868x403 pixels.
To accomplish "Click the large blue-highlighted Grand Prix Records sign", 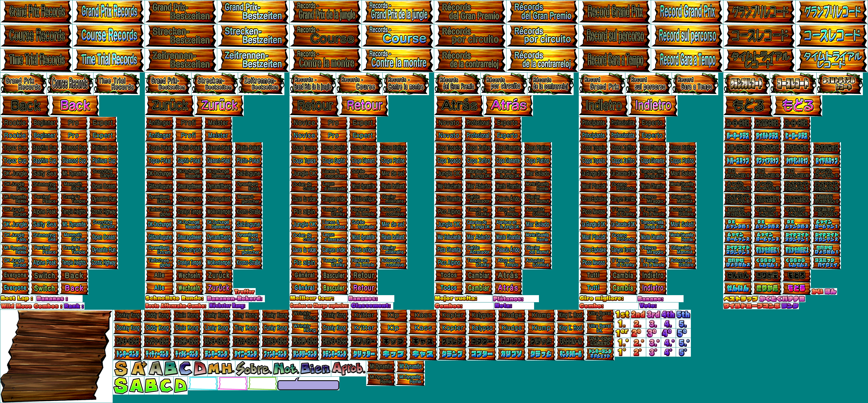I will (109, 12).
